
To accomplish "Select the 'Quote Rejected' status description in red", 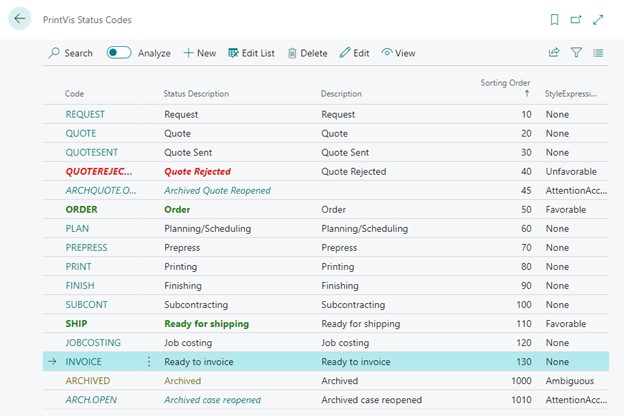I will click(197, 172).
